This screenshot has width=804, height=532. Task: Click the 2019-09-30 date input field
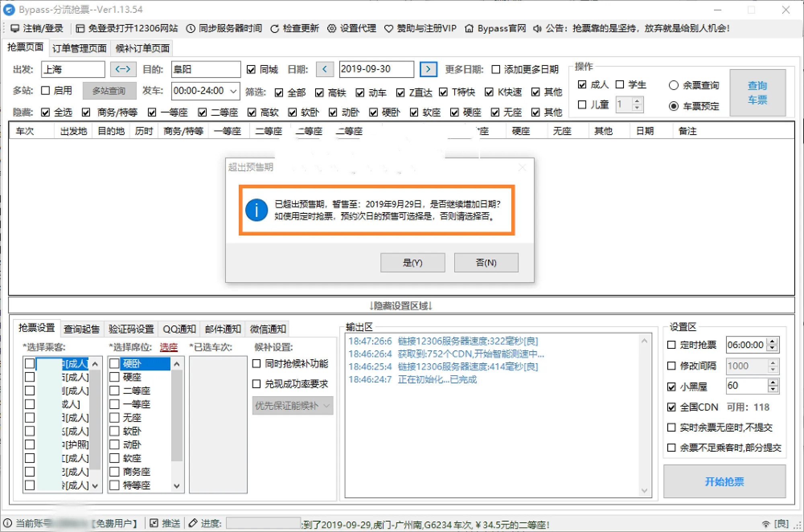(x=377, y=69)
